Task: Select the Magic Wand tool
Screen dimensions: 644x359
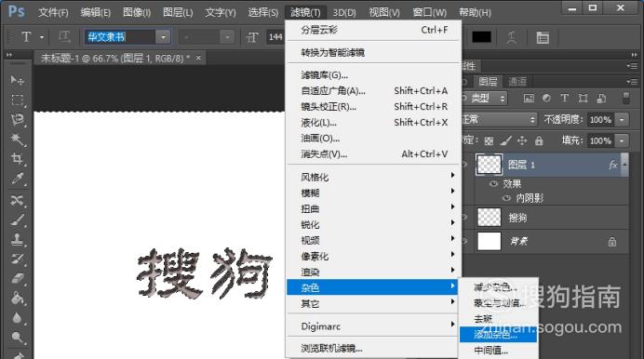Action: pyautogui.click(x=17, y=140)
